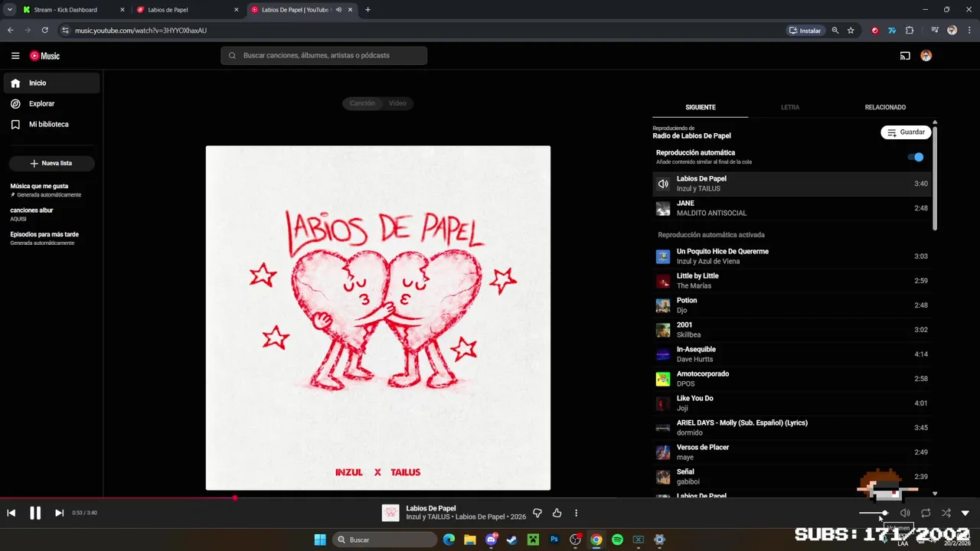Dislike the song Labios De Papel
Screen dimensions: 980x551
click(537, 513)
